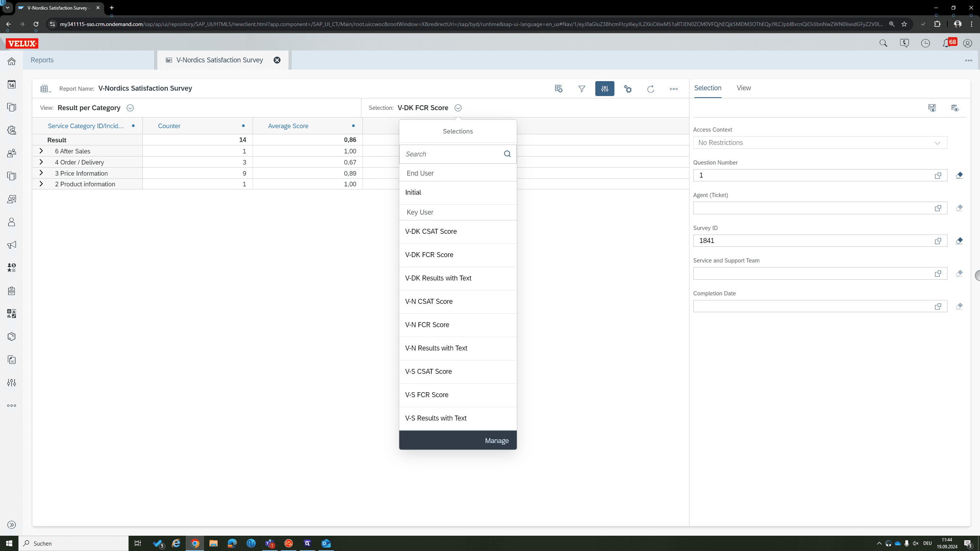Open the View Result per Category dropdown
Viewport: 980px width, 551px height.
coord(130,108)
